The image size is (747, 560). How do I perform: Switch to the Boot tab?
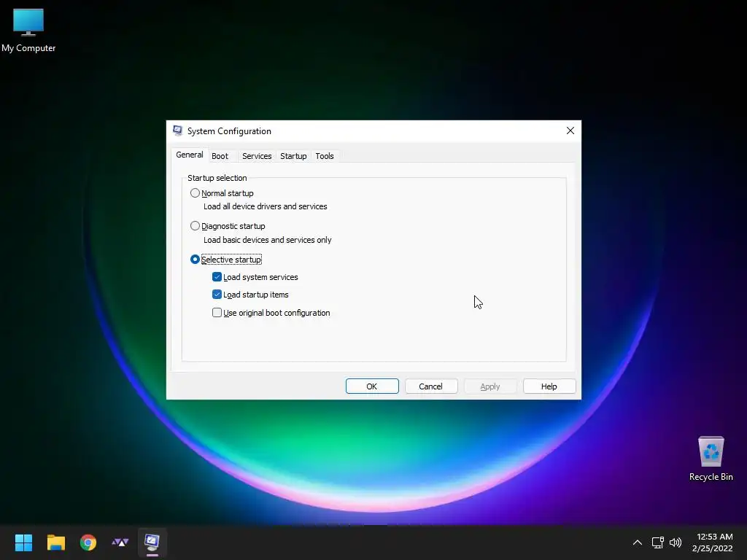pyautogui.click(x=220, y=156)
